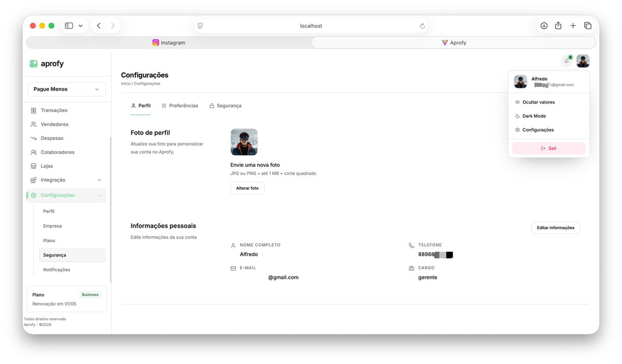Click the Colaboradores users icon
Screen dimensions: 622x364
(34, 152)
